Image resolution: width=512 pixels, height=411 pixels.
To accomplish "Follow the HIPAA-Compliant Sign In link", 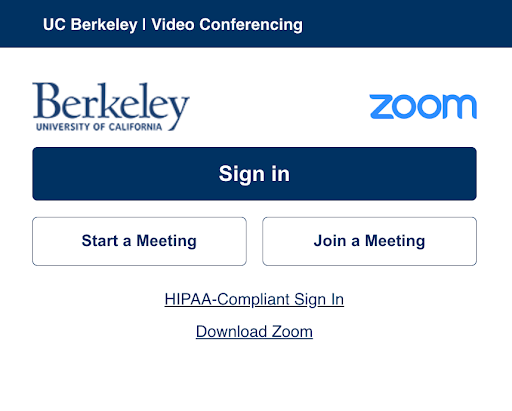I will click(254, 299).
